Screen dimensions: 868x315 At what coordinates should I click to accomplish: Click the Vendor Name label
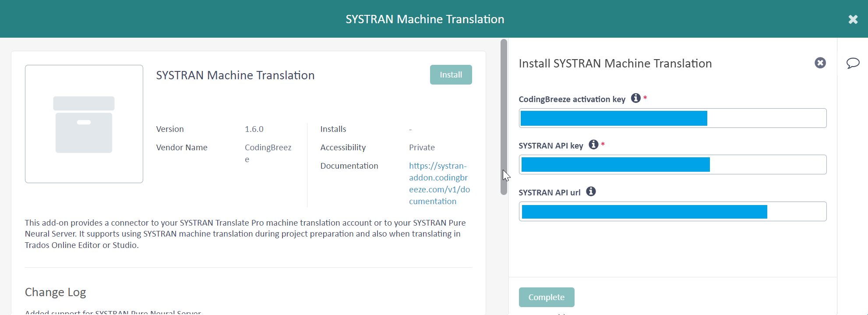182,148
